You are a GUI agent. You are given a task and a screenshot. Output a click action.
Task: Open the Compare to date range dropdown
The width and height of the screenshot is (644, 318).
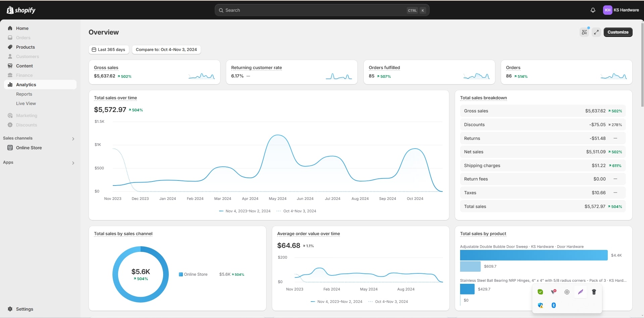[x=166, y=50]
